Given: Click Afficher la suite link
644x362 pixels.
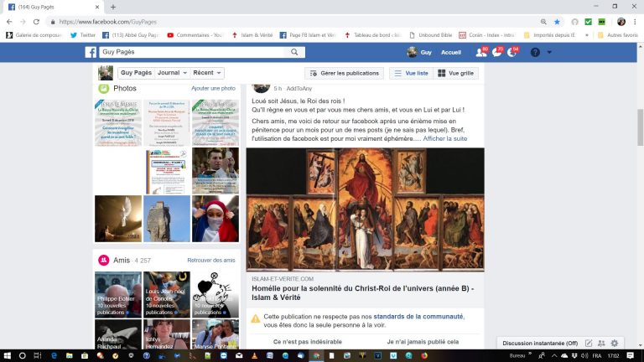Looking at the screenshot, I should tap(444, 139).
